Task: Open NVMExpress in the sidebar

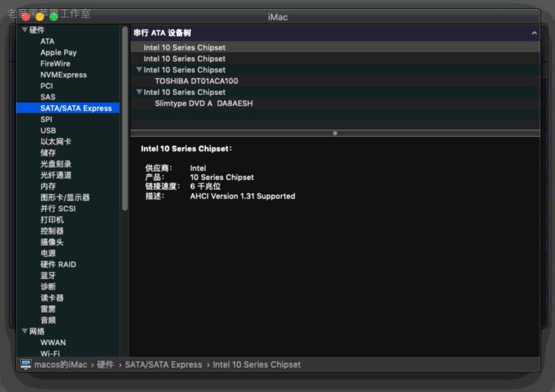Action: point(64,75)
